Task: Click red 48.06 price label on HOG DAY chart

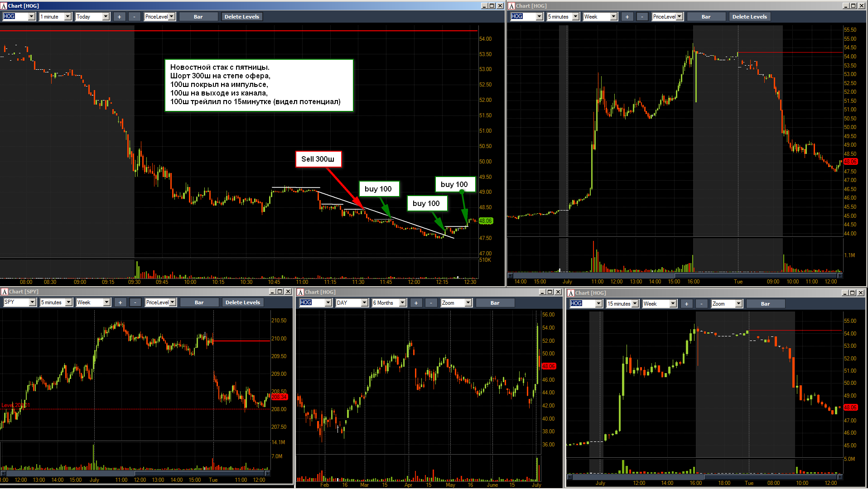Action: pos(549,366)
